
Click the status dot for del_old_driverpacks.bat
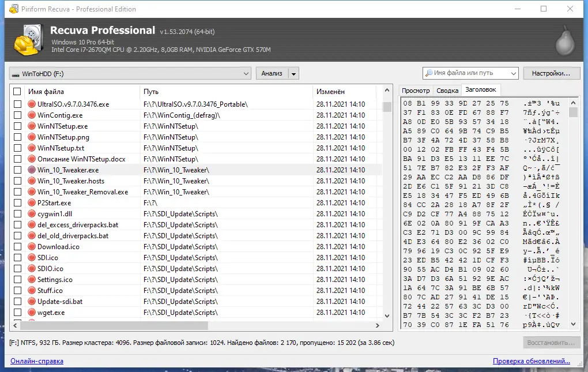(32, 235)
